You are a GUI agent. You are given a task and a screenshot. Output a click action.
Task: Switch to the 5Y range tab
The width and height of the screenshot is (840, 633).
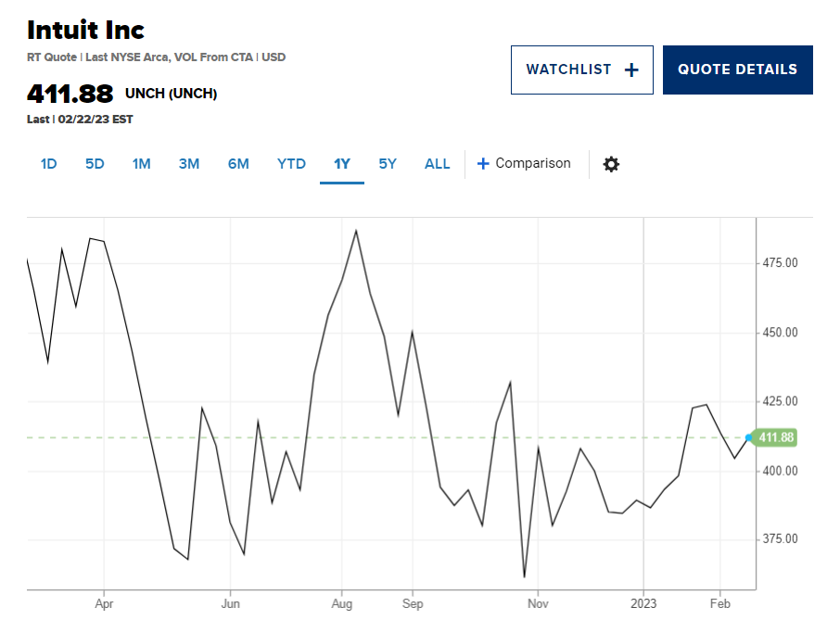click(x=388, y=164)
